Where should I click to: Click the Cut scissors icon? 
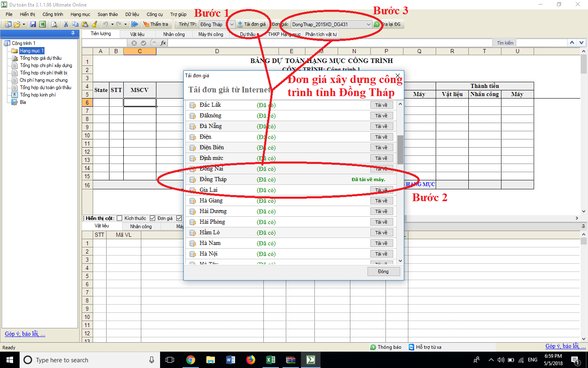(x=66, y=25)
